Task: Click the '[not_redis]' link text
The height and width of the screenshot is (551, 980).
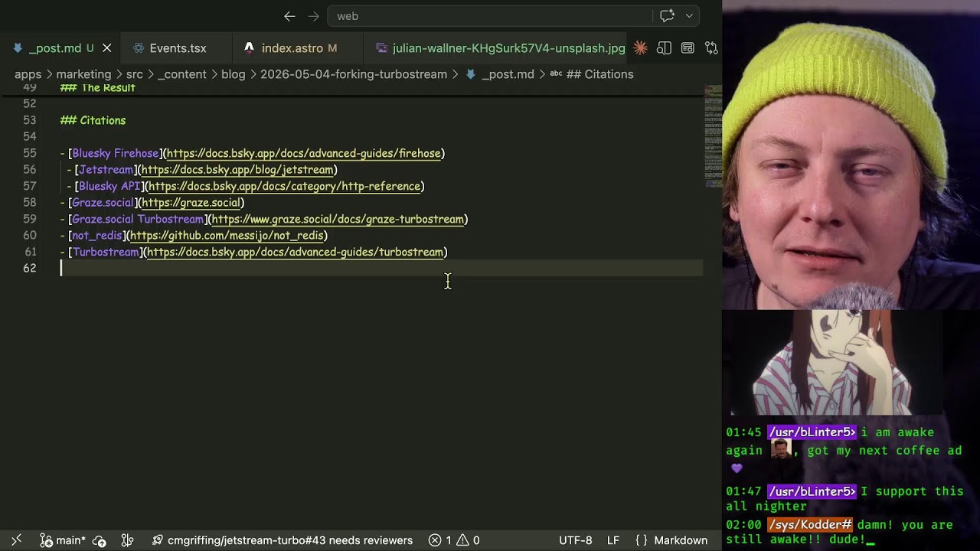Action: [96, 236]
